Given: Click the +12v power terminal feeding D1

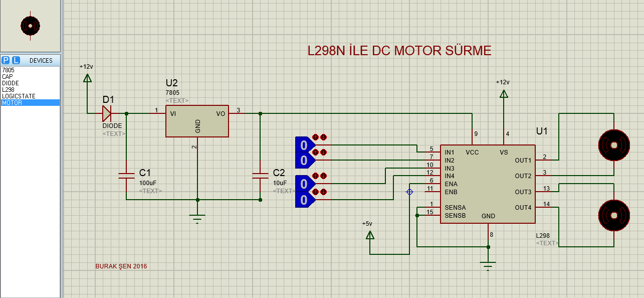Looking at the screenshot, I should (87, 78).
